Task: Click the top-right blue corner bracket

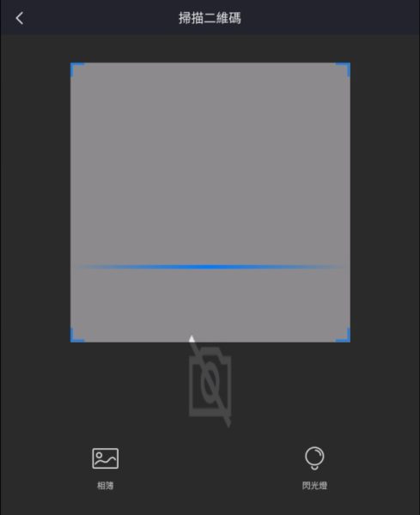Action: point(343,70)
